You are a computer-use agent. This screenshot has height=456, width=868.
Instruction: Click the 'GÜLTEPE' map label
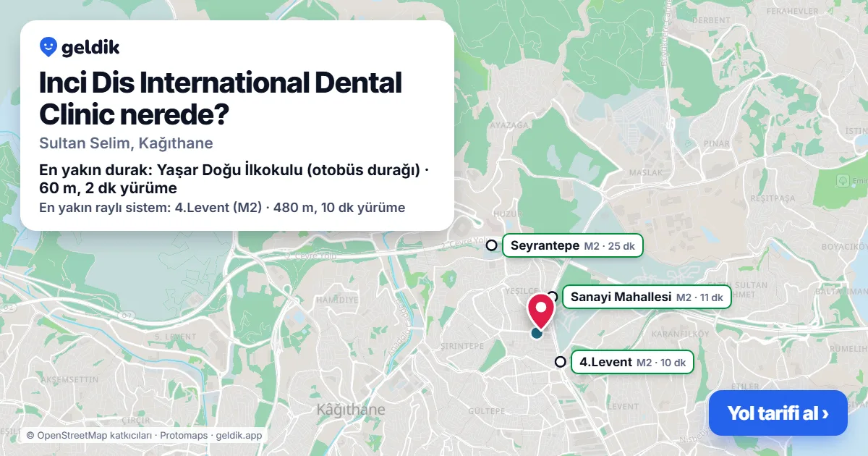coord(486,410)
